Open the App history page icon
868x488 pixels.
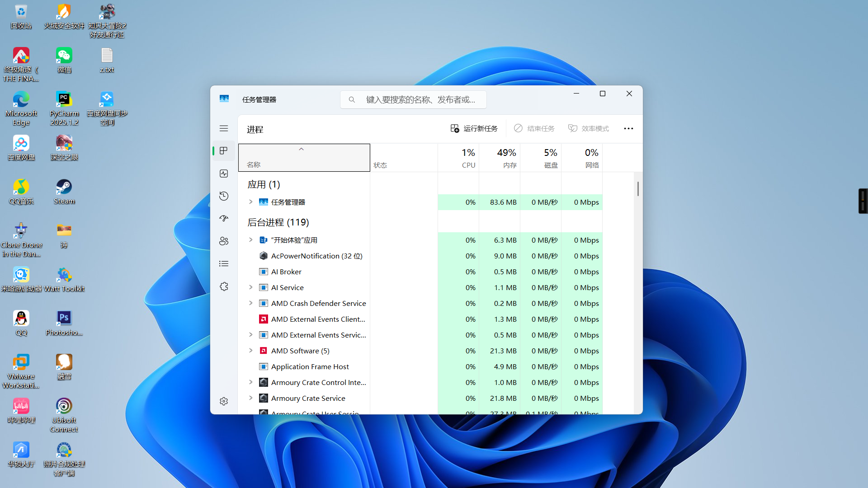pos(224,196)
